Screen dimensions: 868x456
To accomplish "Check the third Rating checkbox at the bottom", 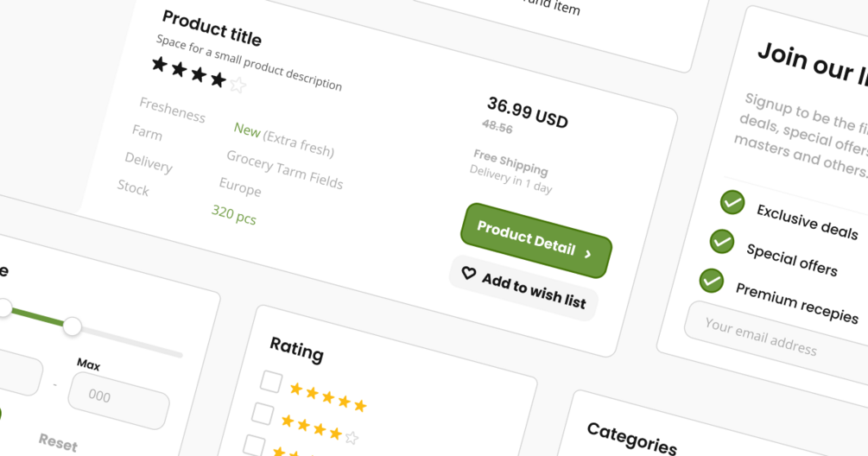I will 254,444.
